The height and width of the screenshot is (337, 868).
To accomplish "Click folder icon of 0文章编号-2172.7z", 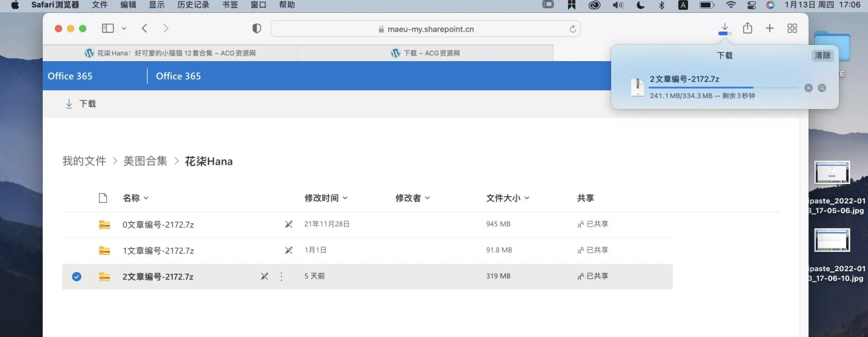I will click(x=105, y=224).
